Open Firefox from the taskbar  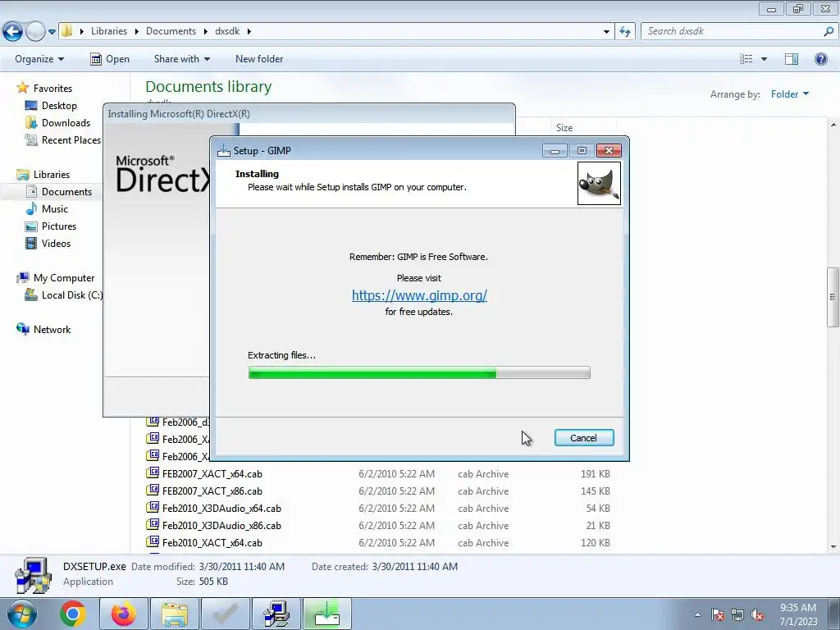[x=123, y=614]
